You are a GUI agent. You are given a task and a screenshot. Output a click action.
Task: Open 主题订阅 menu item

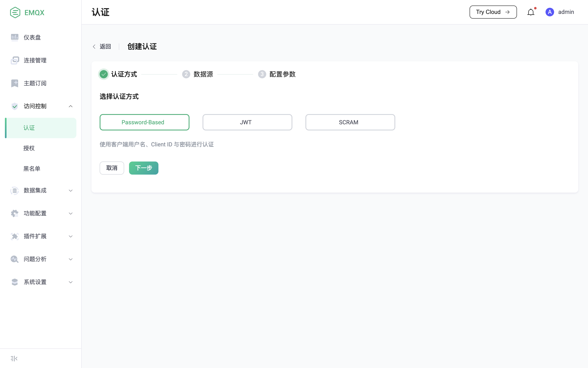(41, 83)
